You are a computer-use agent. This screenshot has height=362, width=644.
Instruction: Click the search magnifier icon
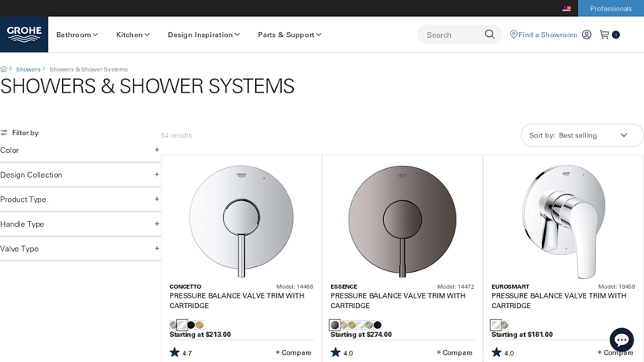click(489, 35)
